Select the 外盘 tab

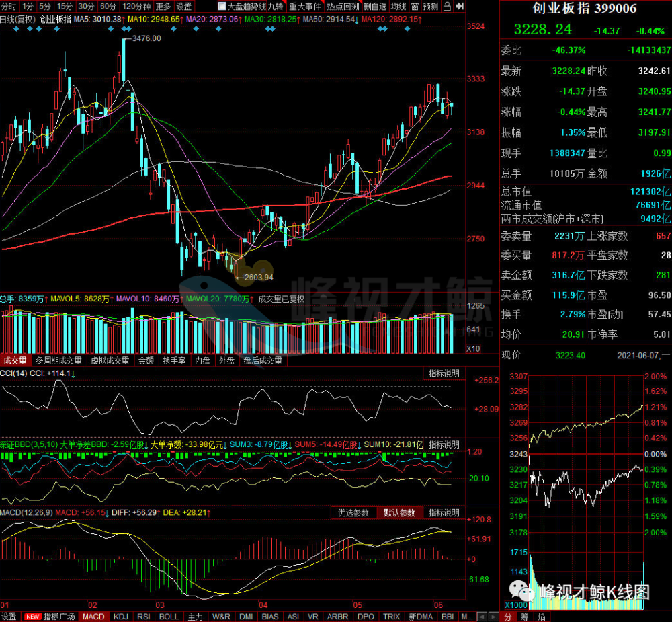coord(227,360)
